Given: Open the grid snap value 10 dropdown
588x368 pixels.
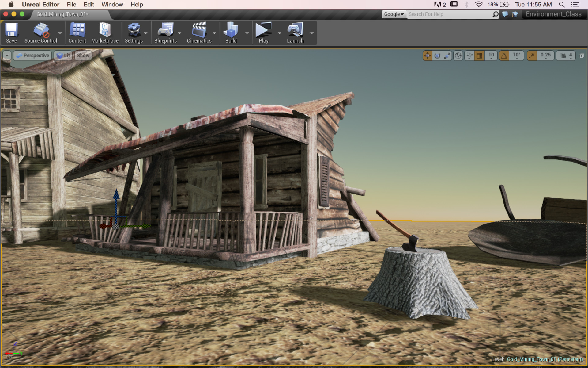Looking at the screenshot, I should pos(491,56).
